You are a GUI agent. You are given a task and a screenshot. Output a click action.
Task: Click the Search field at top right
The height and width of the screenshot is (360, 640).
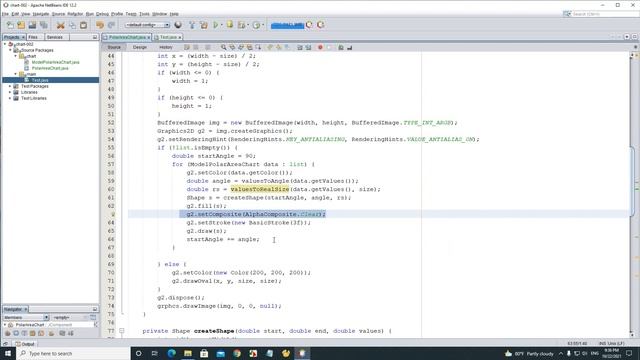(605, 14)
